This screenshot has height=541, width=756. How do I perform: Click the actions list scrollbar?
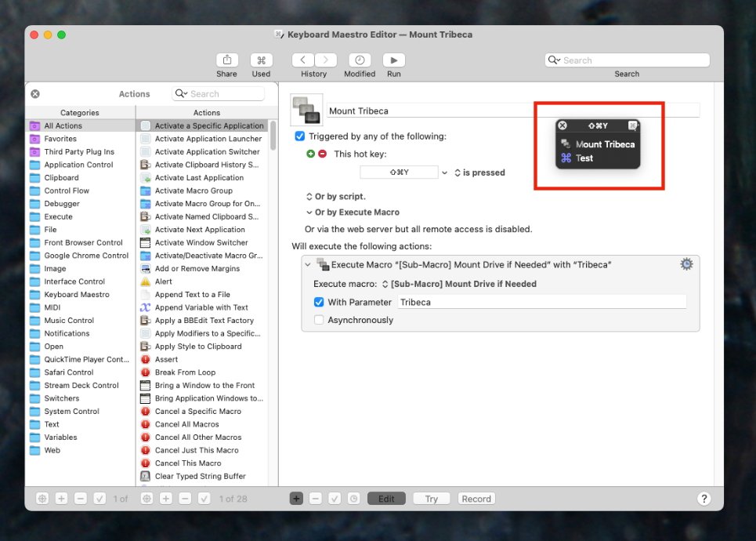(273, 136)
